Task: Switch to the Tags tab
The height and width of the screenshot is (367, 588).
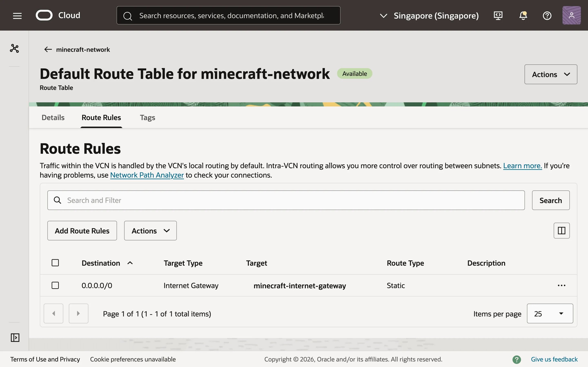Action: (147, 117)
